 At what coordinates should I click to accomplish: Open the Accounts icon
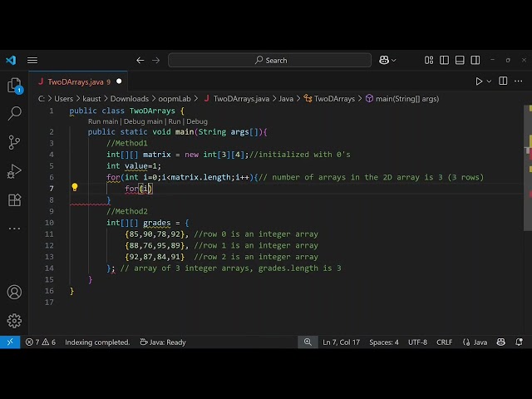14,292
